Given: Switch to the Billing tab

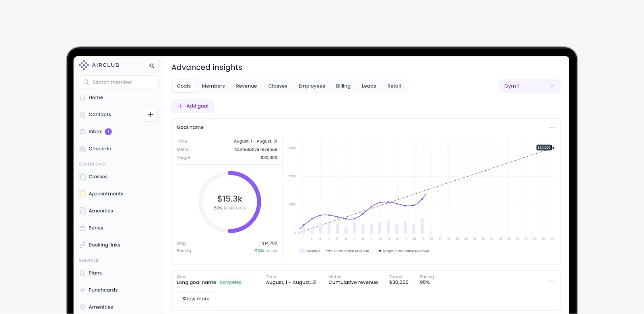Looking at the screenshot, I should tap(343, 86).
